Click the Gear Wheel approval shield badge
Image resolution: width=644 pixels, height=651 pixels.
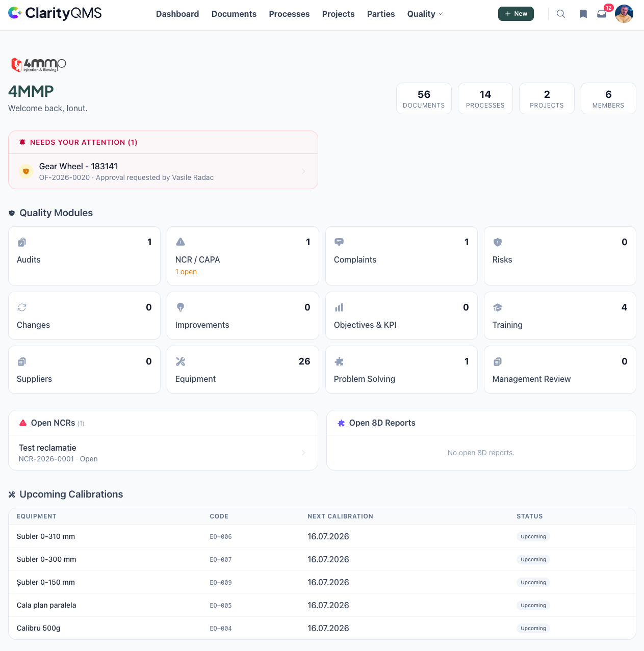click(x=26, y=171)
